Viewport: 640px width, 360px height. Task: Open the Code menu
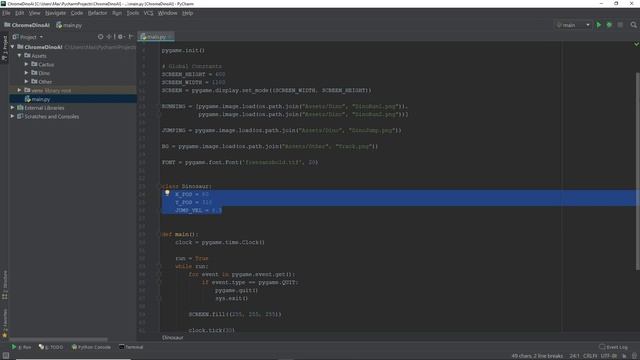click(77, 13)
